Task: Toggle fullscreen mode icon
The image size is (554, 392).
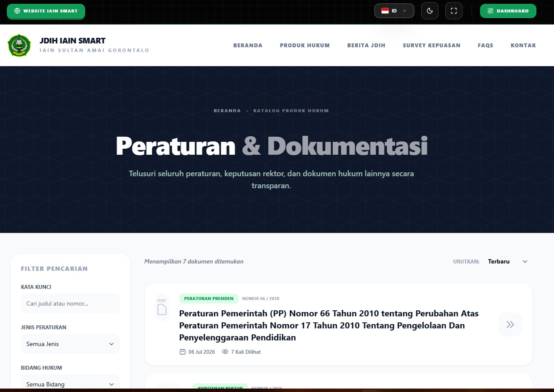Action: 454,11
